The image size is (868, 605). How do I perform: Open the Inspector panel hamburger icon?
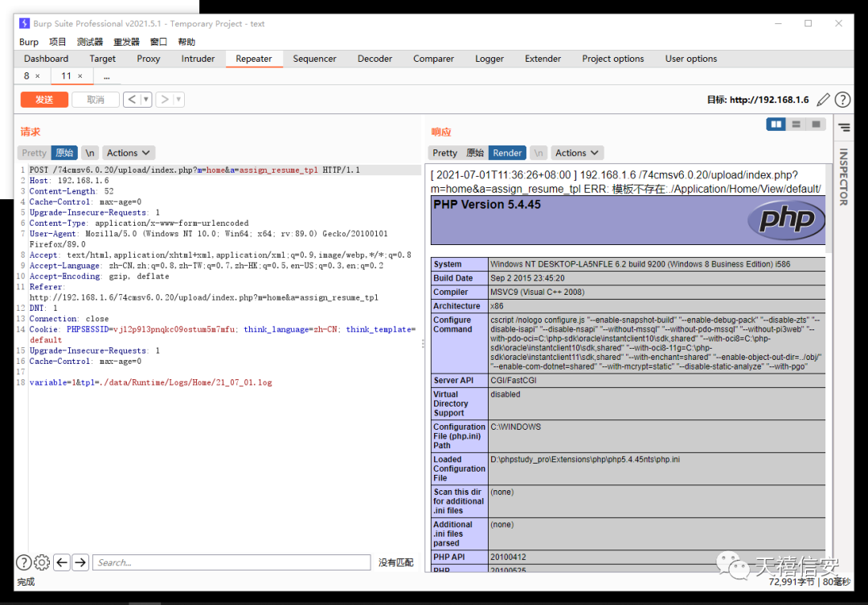[x=844, y=128]
